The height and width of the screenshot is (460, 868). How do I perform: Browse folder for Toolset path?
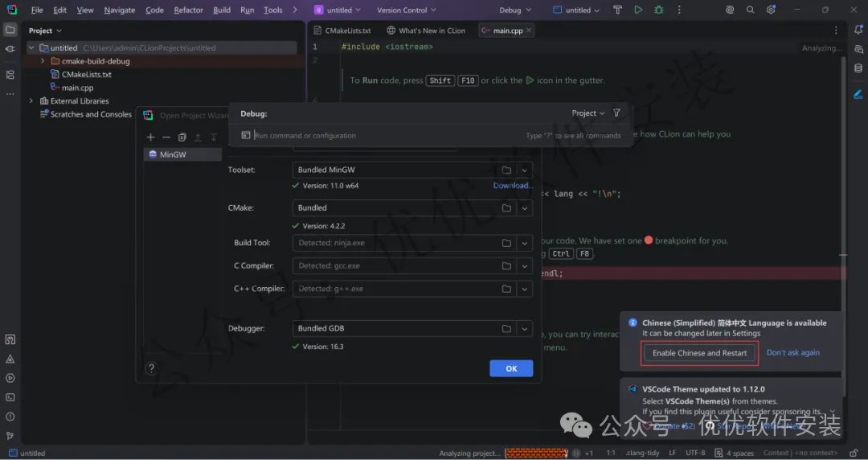coord(506,170)
